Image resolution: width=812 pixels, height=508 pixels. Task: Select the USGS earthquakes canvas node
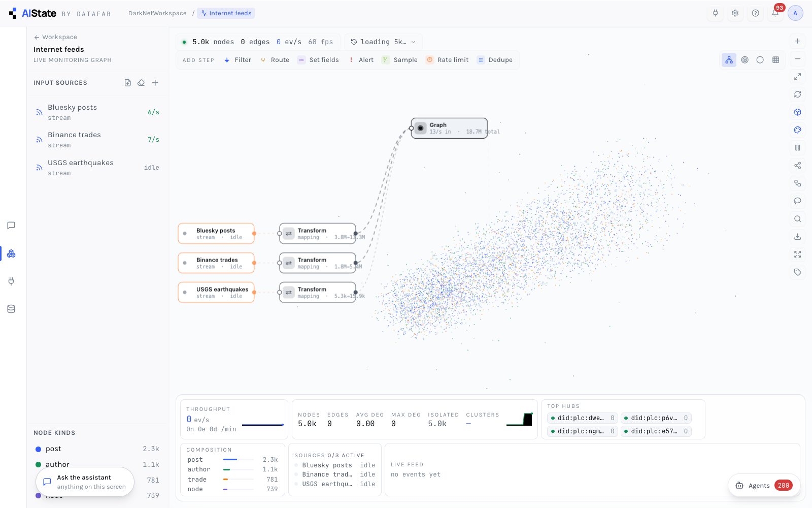[x=216, y=292]
